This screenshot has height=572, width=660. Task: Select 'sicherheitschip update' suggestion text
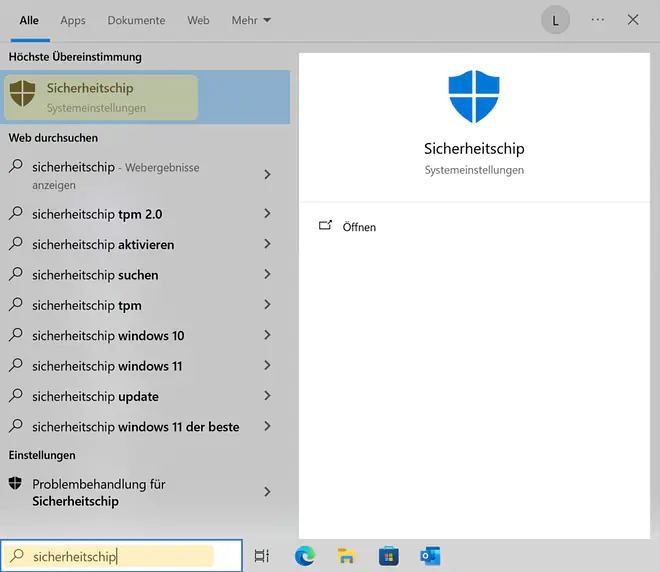coord(96,396)
